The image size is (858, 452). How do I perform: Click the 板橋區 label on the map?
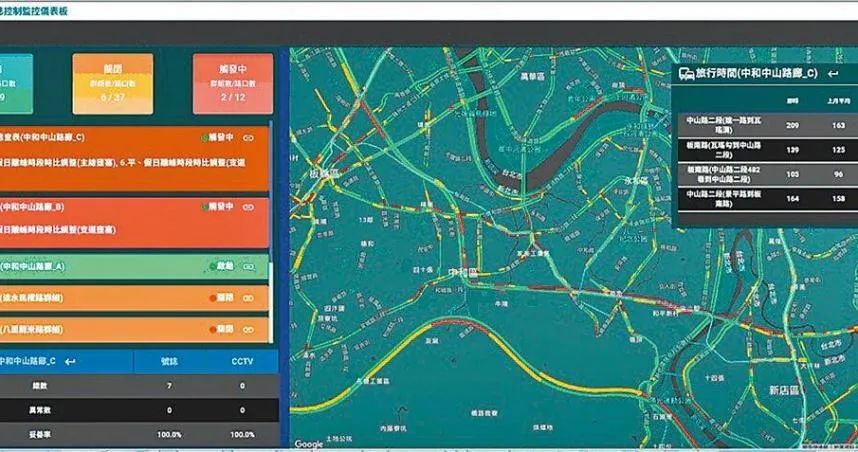click(324, 173)
